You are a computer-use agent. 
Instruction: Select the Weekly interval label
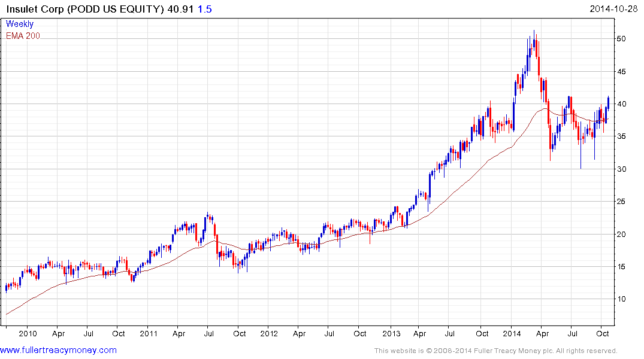[x=20, y=24]
